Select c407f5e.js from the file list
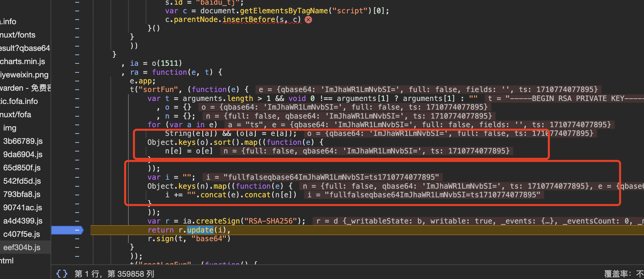This screenshot has height=279, width=644. point(22,234)
